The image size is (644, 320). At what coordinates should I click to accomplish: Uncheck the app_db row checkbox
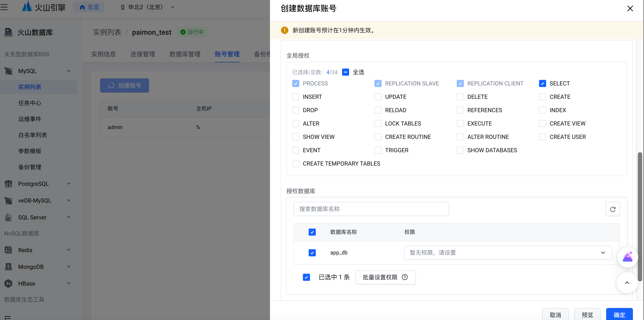312,253
